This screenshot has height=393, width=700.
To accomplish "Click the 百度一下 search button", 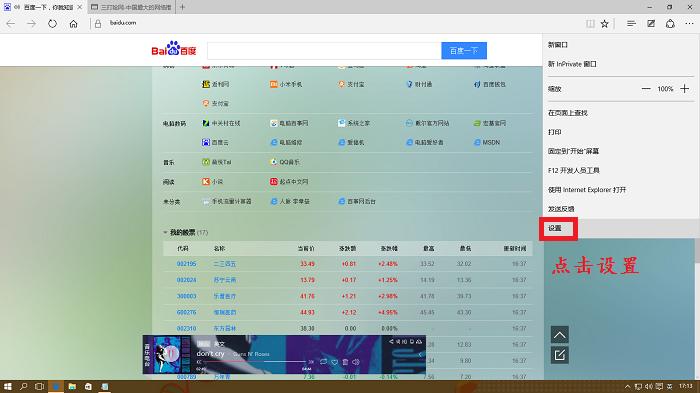I will (x=464, y=50).
